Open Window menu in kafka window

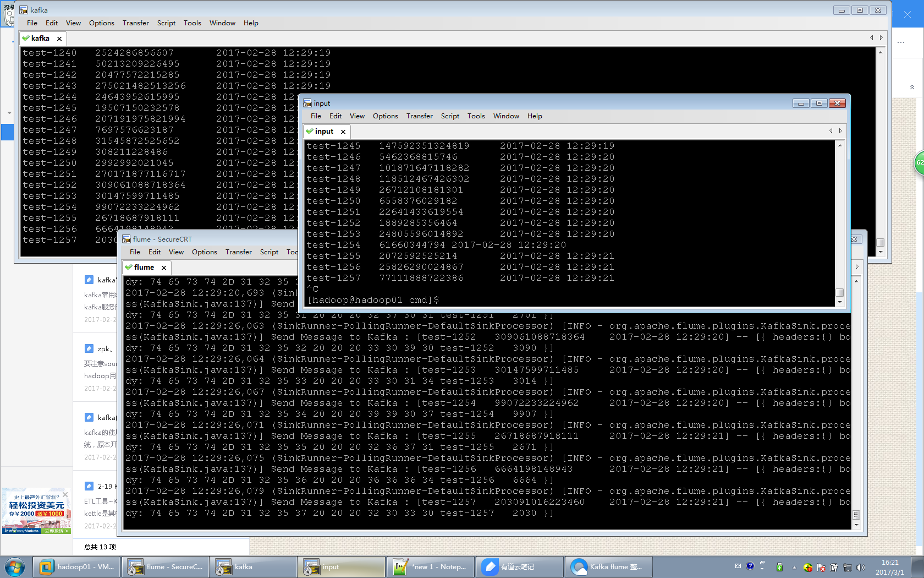[222, 23]
